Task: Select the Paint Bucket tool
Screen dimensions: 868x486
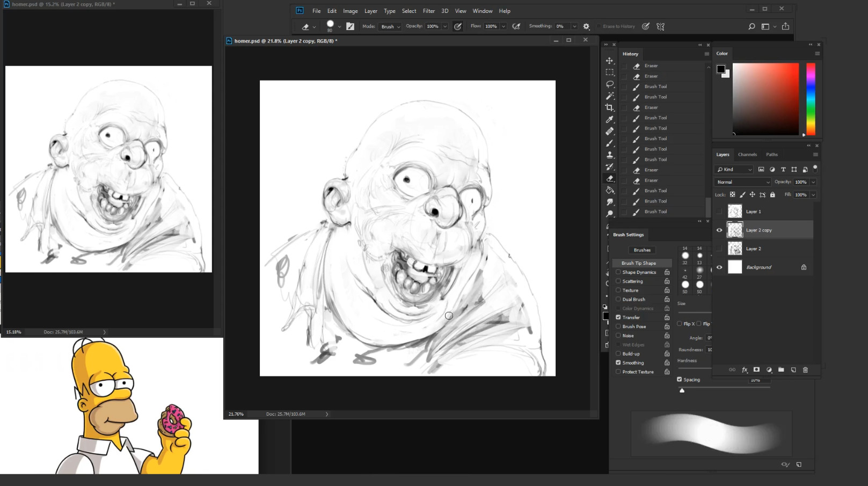Action: pos(609,191)
